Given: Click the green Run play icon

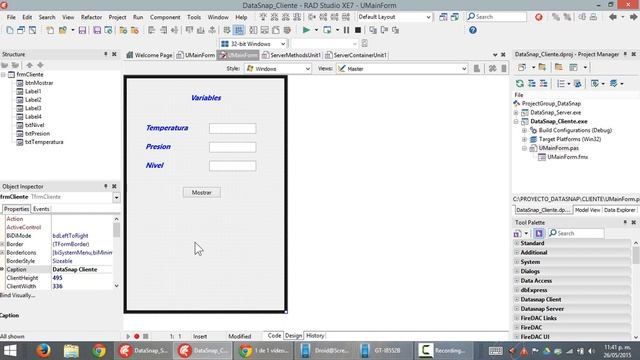Looking at the screenshot, I should point(306,30).
